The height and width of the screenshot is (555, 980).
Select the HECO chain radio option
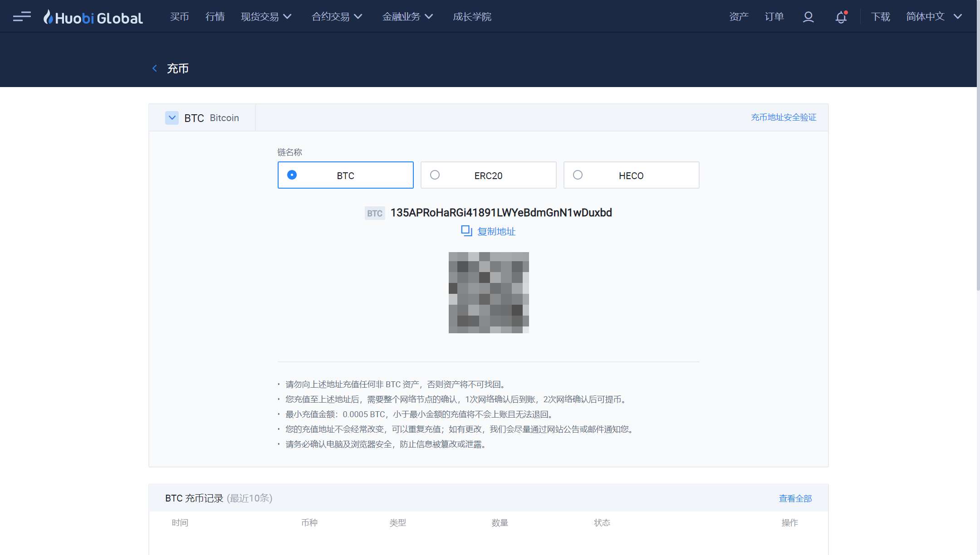click(x=631, y=175)
